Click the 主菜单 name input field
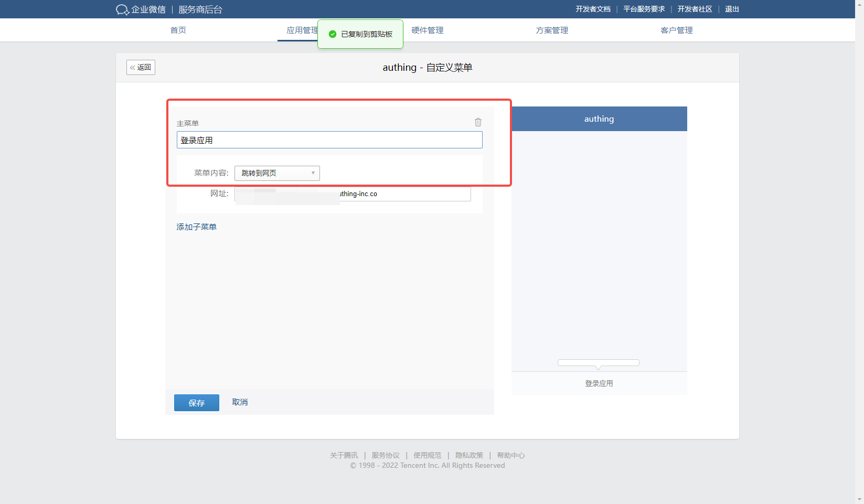The height and width of the screenshot is (504, 864). pyautogui.click(x=329, y=140)
